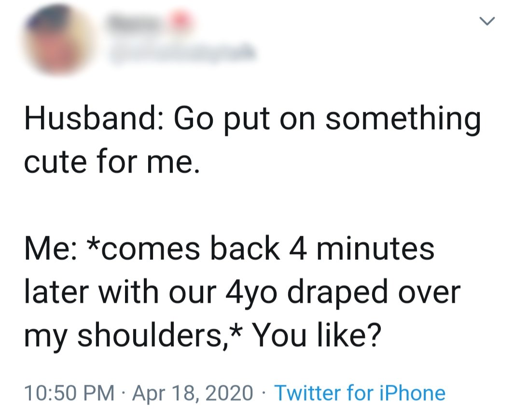Click the blurred username handle
This screenshot has width=514, height=420.
181,53
